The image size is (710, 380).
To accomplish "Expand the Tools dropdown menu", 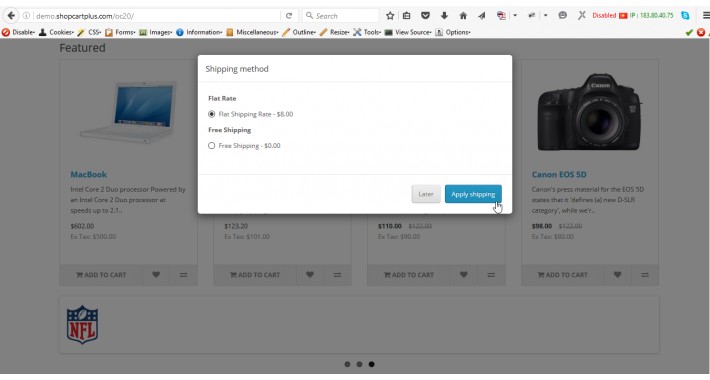I will 367,32.
